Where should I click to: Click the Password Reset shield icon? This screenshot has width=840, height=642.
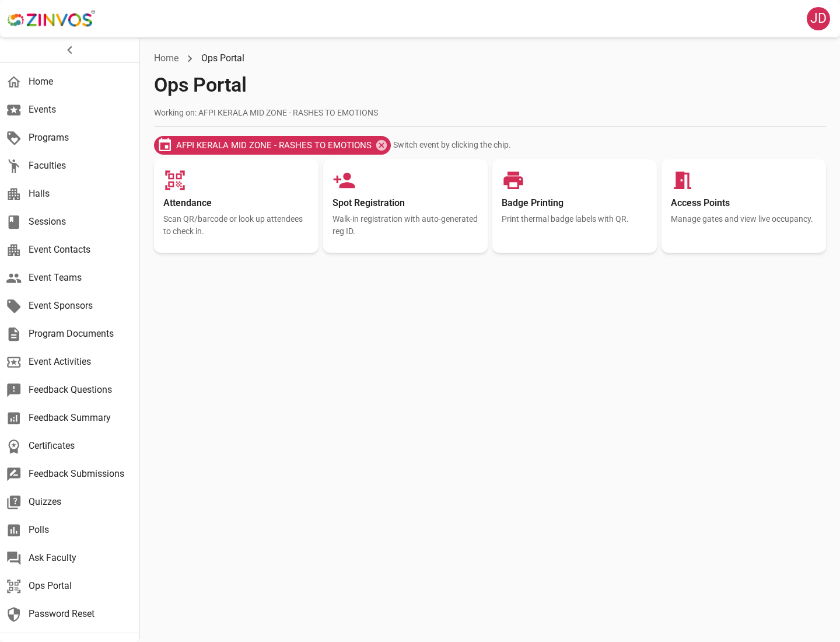[14, 614]
